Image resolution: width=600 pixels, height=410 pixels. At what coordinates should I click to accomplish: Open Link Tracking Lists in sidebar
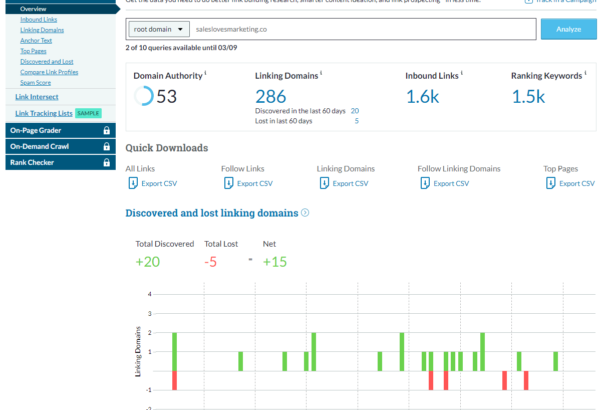tap(44, 113)
